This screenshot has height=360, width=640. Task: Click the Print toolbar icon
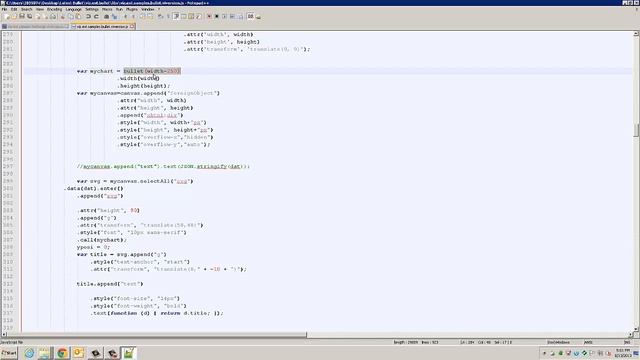tap(53, 16)
